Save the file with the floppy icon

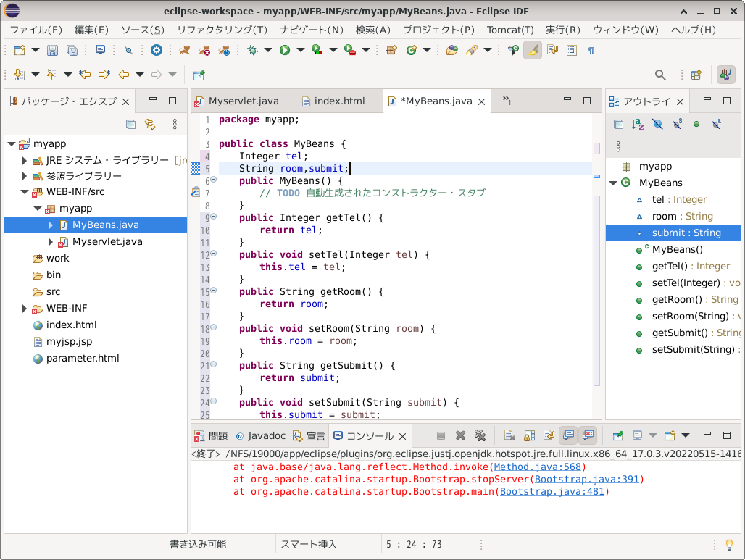point(52,50)
